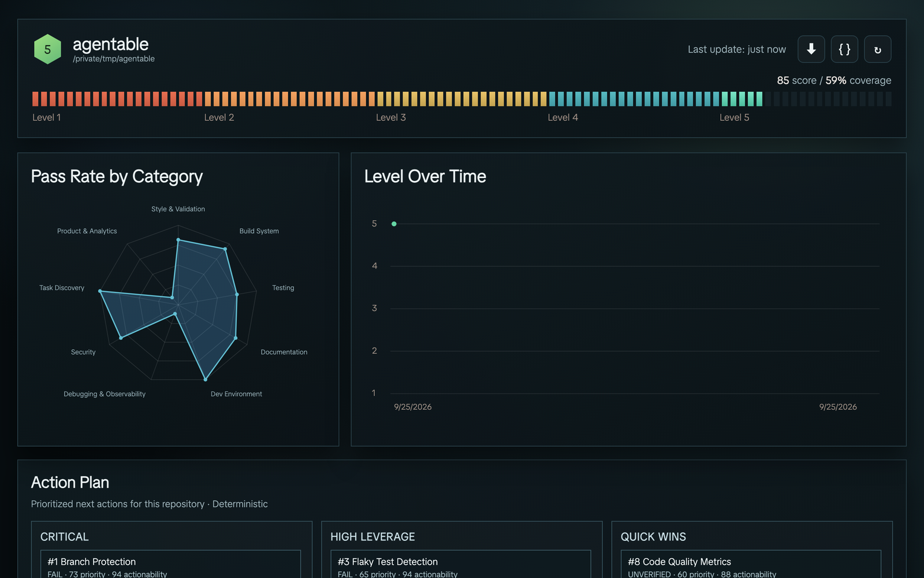This screenshot has width=924, height=578.
Task: Click the agentable project title
Action: pos(110,44)
